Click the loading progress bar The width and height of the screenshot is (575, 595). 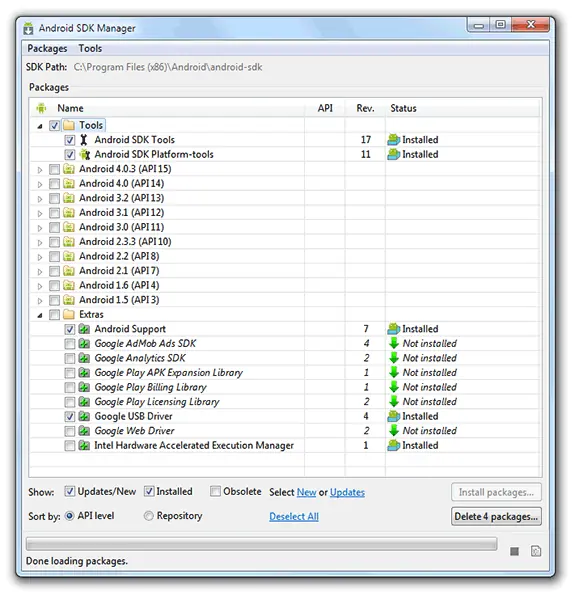[262, 544]
